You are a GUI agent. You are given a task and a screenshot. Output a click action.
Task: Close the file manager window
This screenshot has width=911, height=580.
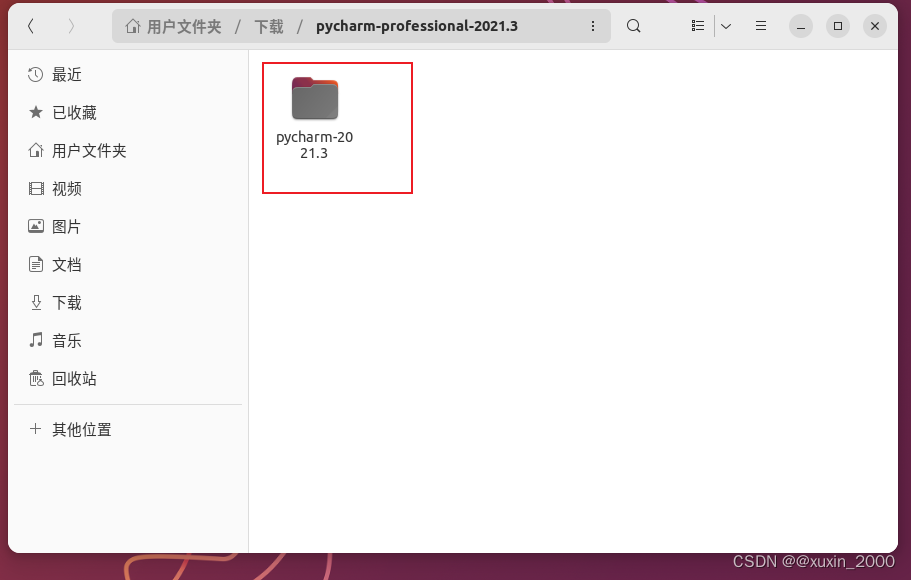(x=875, y=26)
